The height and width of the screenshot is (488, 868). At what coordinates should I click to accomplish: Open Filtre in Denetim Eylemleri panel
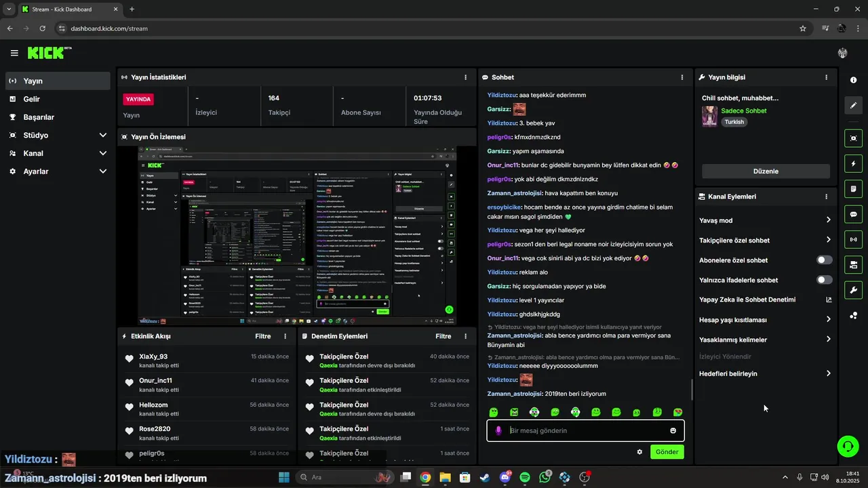(443, 336)
